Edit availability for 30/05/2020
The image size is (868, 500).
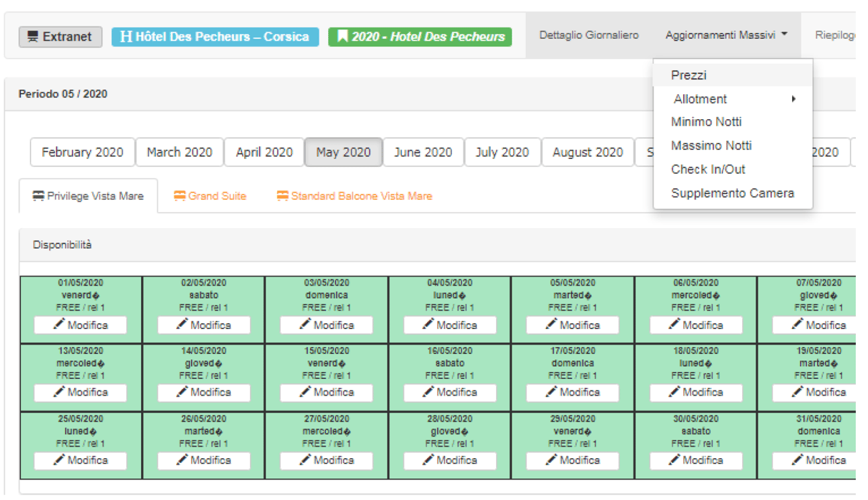pos(696,460)
